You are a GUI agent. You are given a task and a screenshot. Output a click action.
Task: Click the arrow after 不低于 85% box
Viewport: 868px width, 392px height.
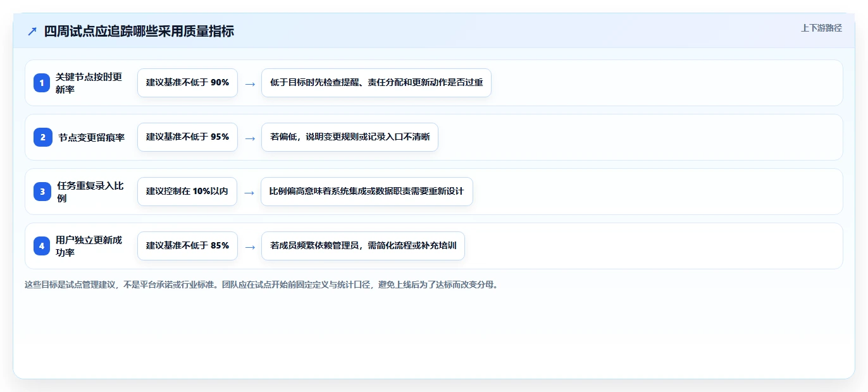pos(250,247)
